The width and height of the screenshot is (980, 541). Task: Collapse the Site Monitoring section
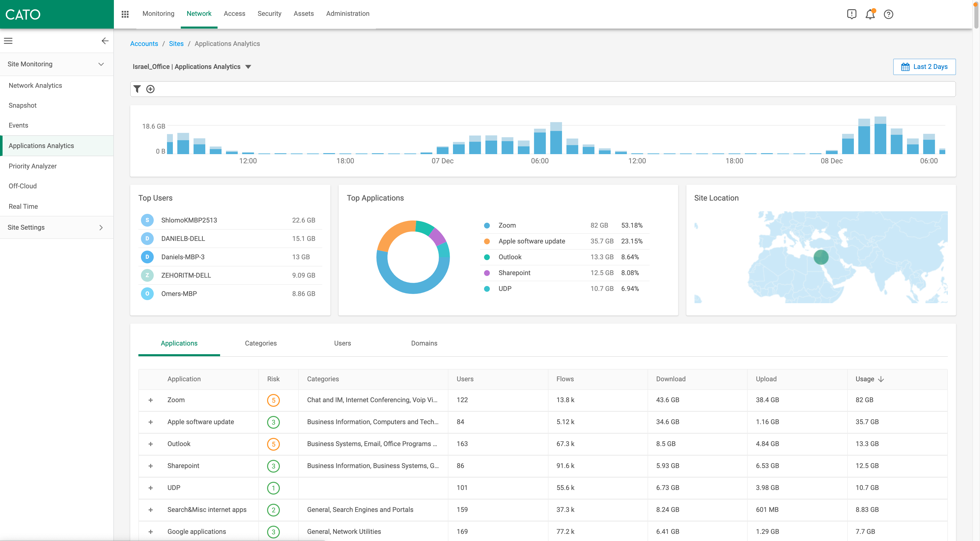coord(101,64)
